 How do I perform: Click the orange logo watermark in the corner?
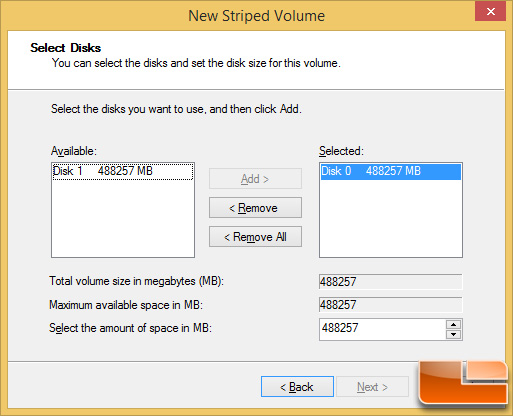tap(463, 383)
